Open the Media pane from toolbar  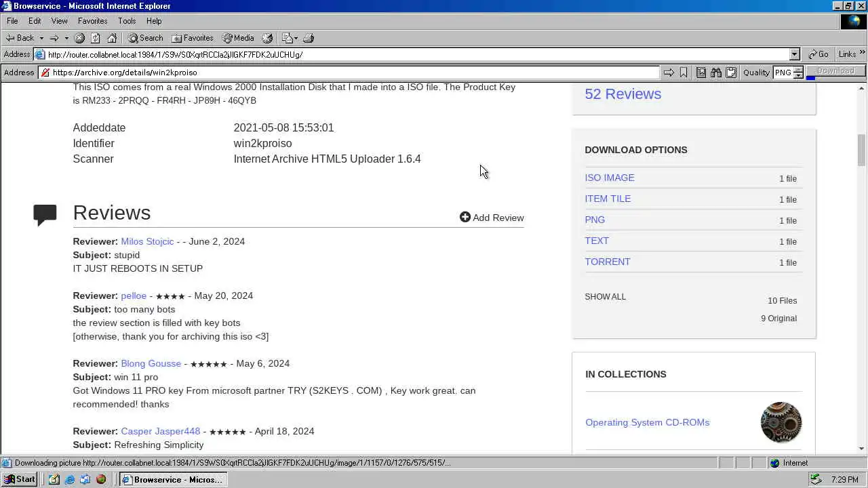click(238, 38)
